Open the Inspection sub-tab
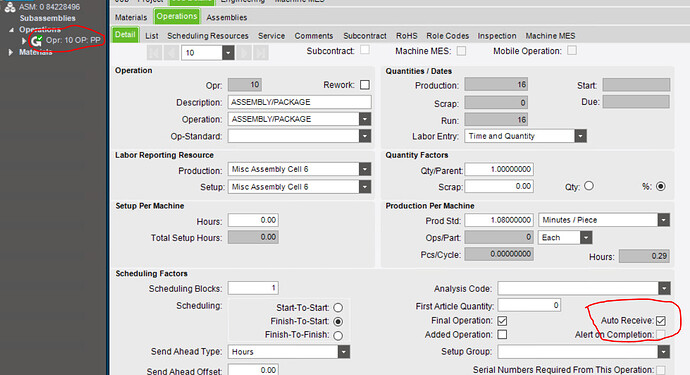Screen dimensions: 690x375 pyautogui.click(x=497, y=36)
